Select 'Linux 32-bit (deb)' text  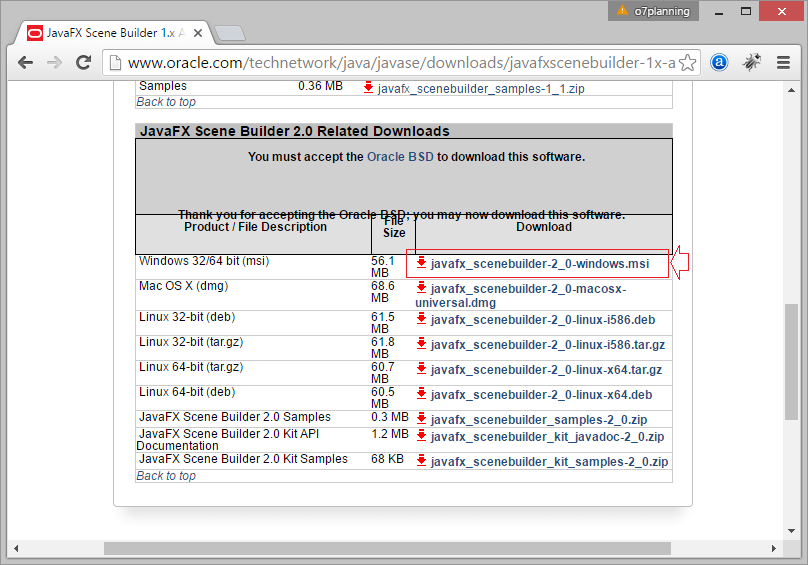pyautogui.click(x=187, y=317)
